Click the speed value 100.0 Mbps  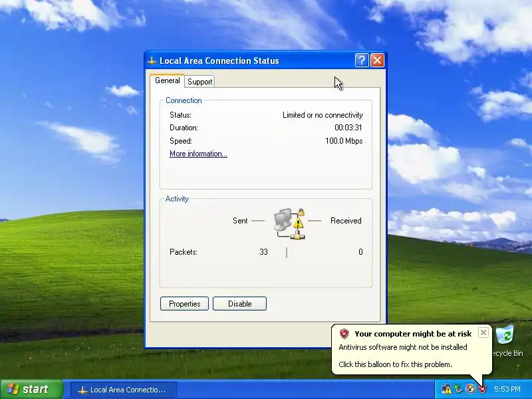pyautogui.click(x=344, y=141)
